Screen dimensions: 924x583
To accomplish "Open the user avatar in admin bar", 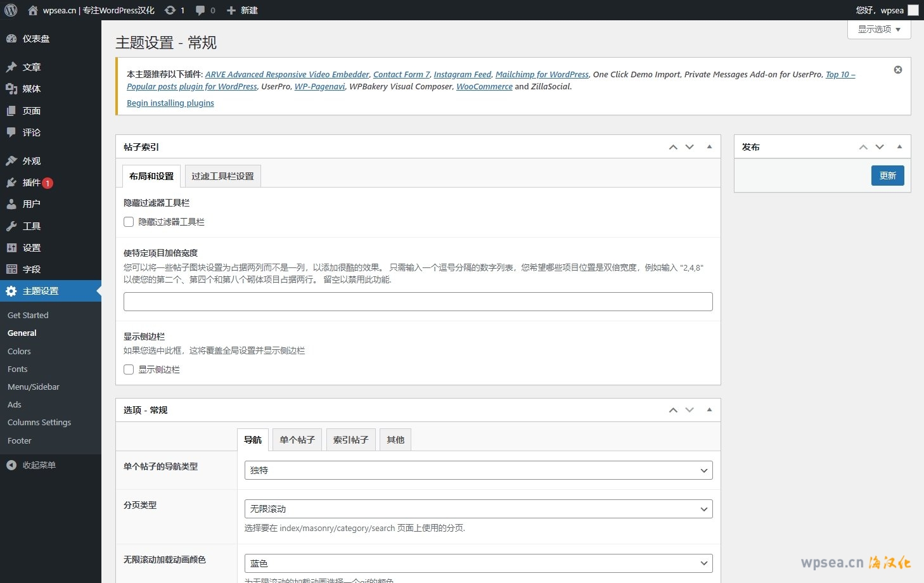I will pos(913,10).
